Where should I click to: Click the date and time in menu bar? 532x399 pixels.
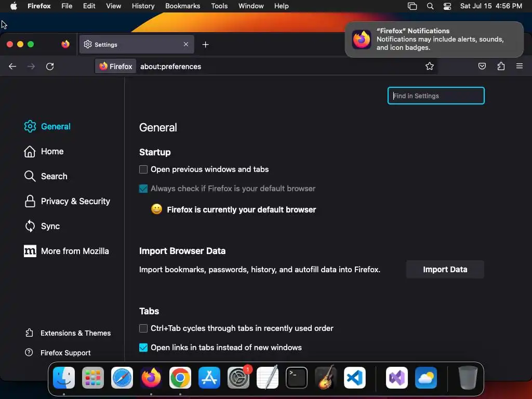491,6
